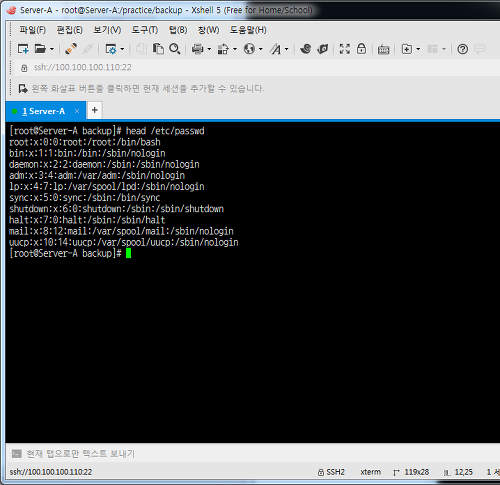Expand the Properties dropdown arrow

[x=122, y=49]
